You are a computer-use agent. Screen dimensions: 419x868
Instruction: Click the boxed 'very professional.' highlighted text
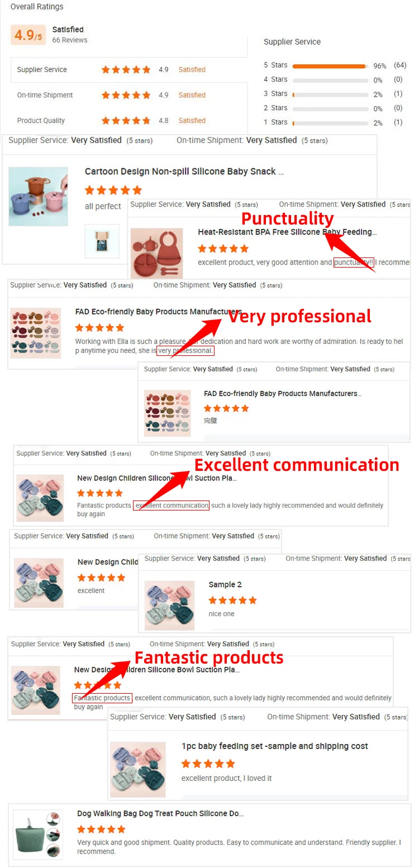pyautogui.click(x=185, y=351)
